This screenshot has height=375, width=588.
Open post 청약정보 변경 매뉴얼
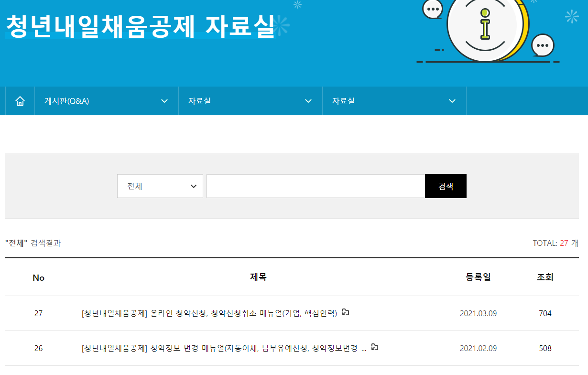[224, 348]
